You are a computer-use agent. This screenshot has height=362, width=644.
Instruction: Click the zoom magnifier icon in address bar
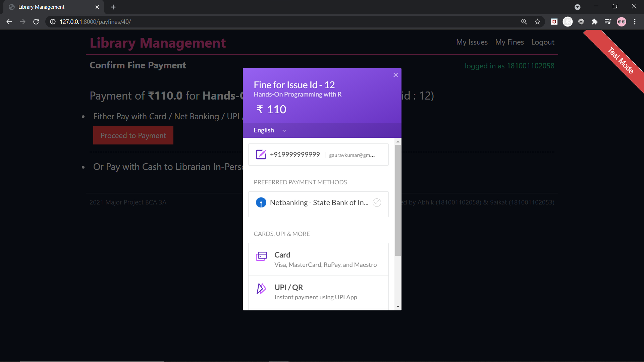tap(524, 22)
